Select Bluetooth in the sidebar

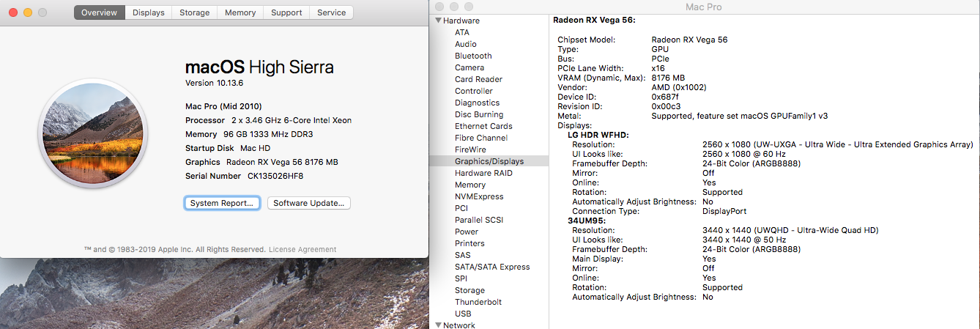[473, 56]
